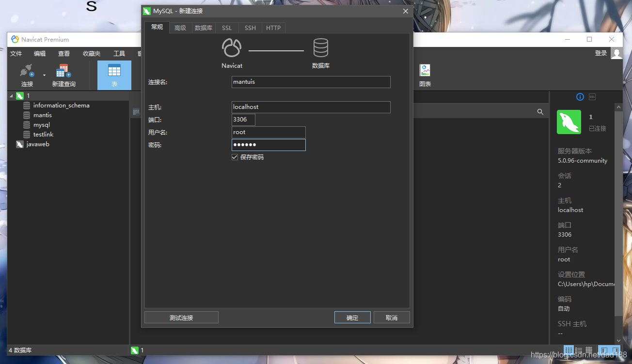Switch to grid view icon in status bar
Viewport: 632px width, 364px height.
click(569, 349)
